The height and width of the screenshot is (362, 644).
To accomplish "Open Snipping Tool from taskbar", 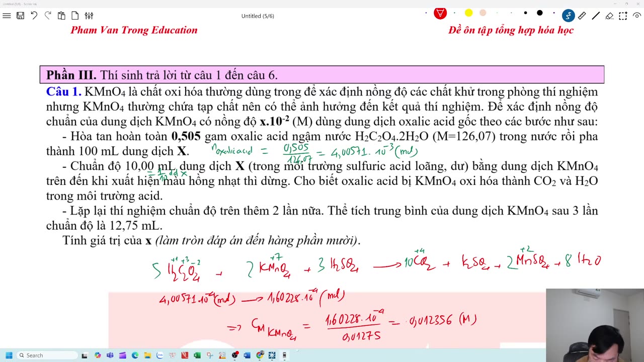I will [210, 355].
